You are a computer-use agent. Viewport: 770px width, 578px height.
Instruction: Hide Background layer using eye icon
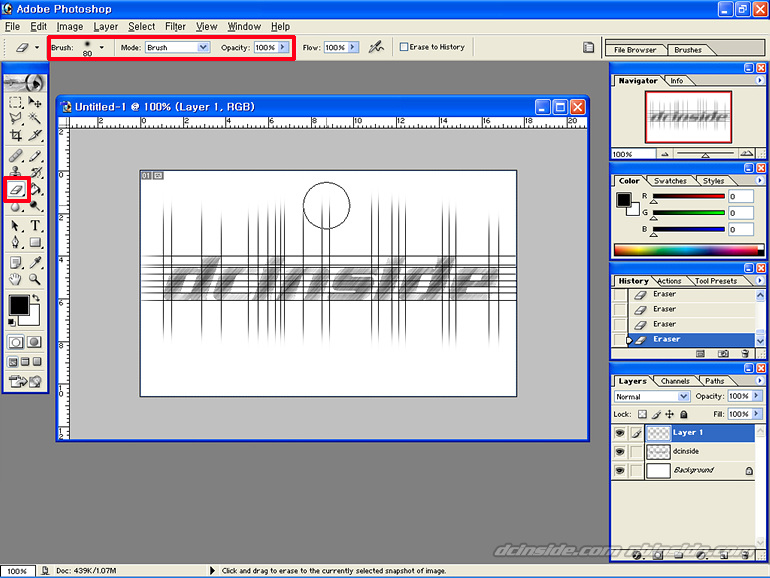point(620,470)
